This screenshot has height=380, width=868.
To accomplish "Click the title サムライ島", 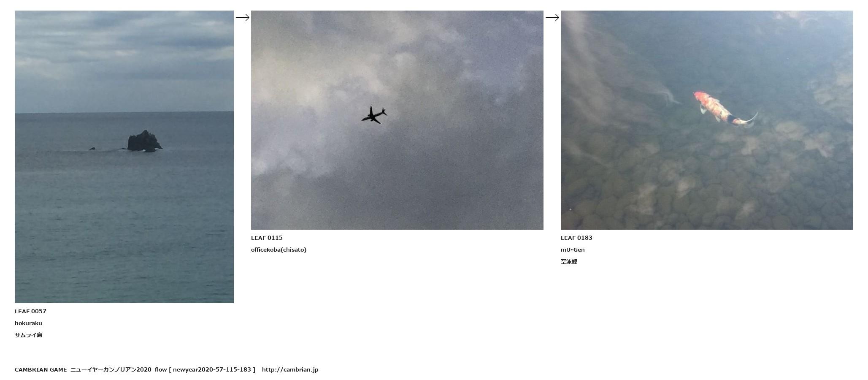I will [28, 335].
